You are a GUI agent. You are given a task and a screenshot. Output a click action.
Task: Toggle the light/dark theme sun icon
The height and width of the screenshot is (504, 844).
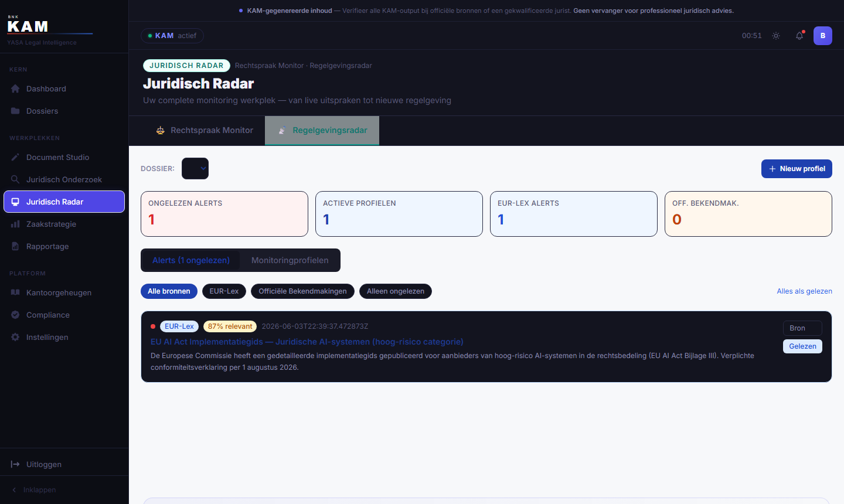(776, 36)
